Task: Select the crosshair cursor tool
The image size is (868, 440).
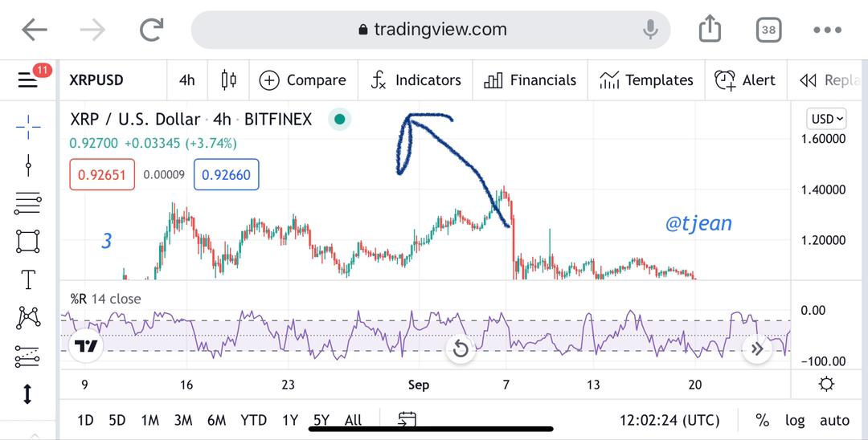Action: 28,126
